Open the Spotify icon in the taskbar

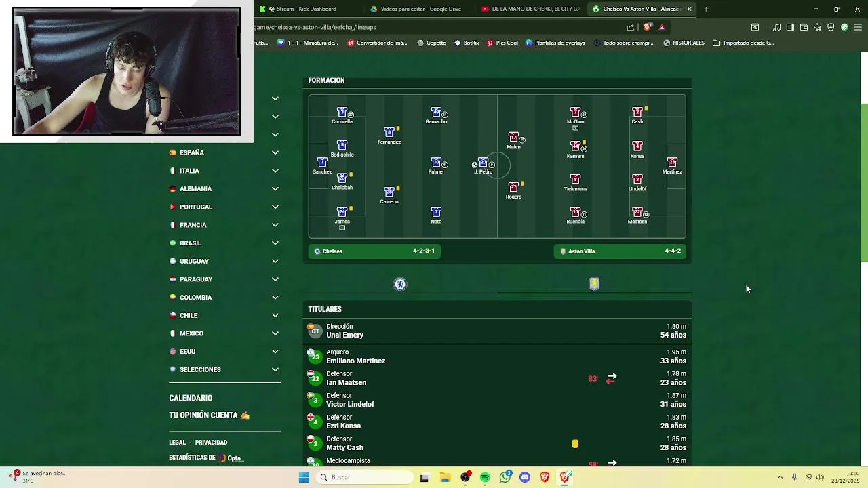click(485, 477)
